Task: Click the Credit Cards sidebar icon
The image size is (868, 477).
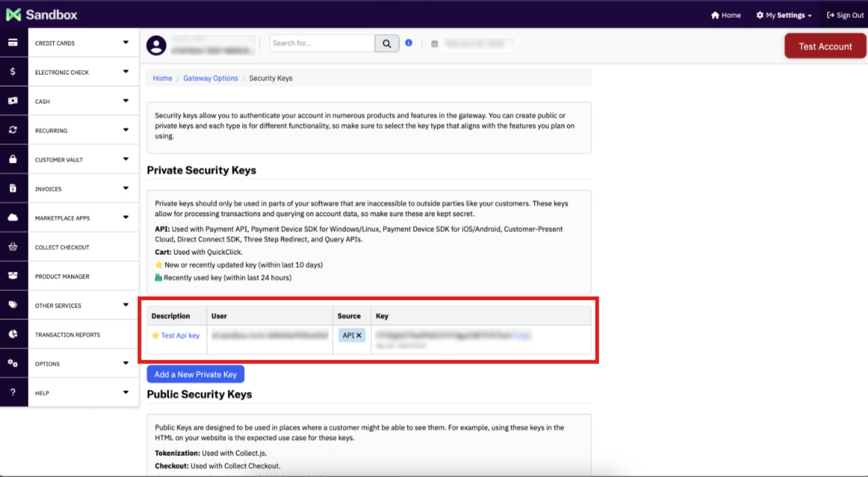Action: coord(13,43)
